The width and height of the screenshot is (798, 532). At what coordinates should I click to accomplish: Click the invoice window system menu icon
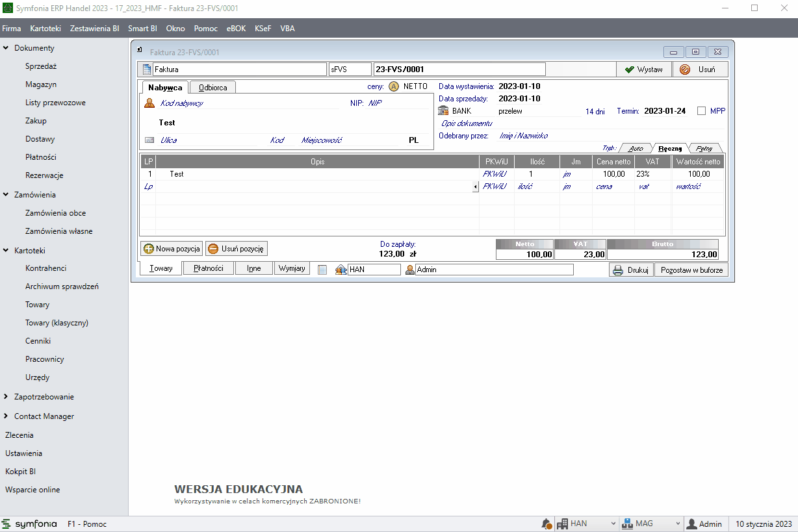pos(139,51)
